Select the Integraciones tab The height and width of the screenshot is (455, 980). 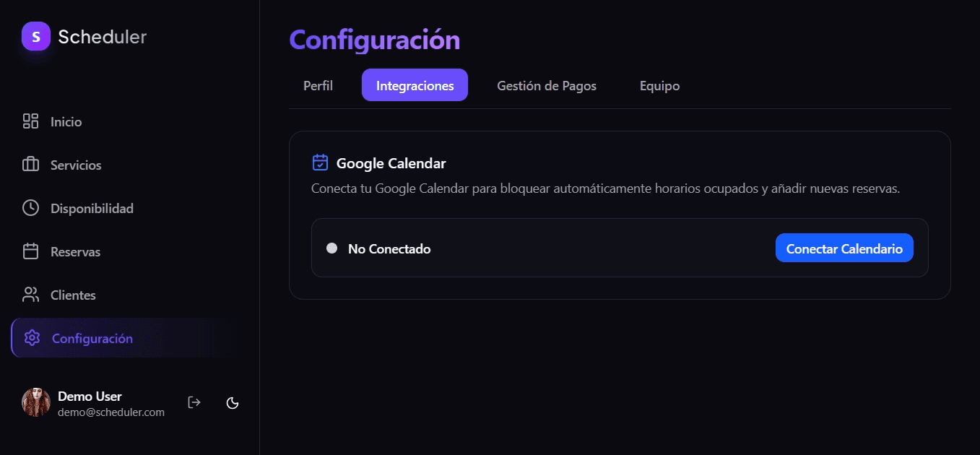[415, 86]
